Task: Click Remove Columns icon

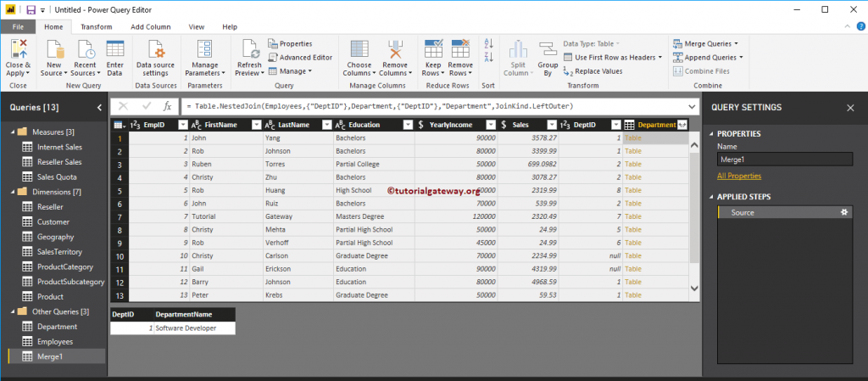Action: 395,48
